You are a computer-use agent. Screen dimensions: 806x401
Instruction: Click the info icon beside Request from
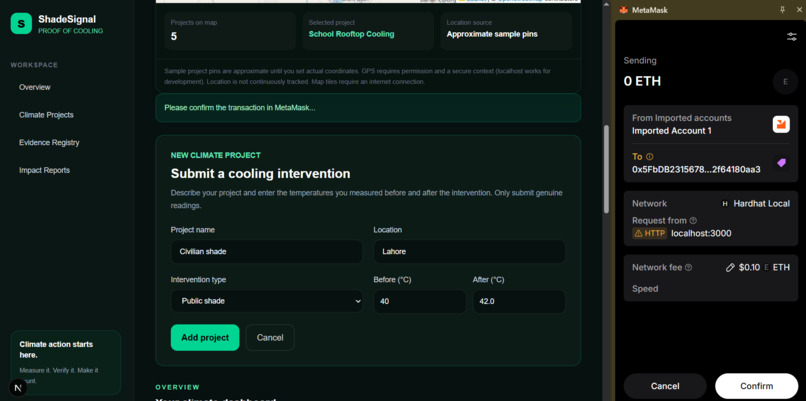693,221
